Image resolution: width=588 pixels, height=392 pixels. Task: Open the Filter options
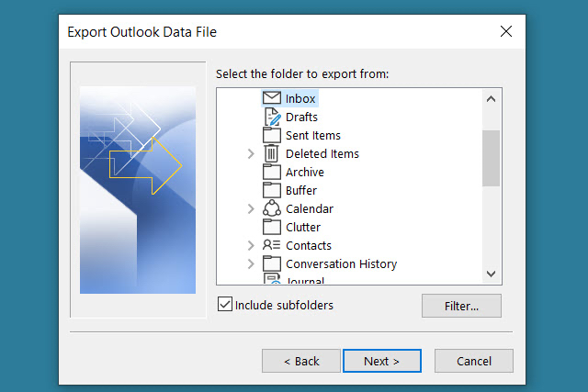[461, 306]
